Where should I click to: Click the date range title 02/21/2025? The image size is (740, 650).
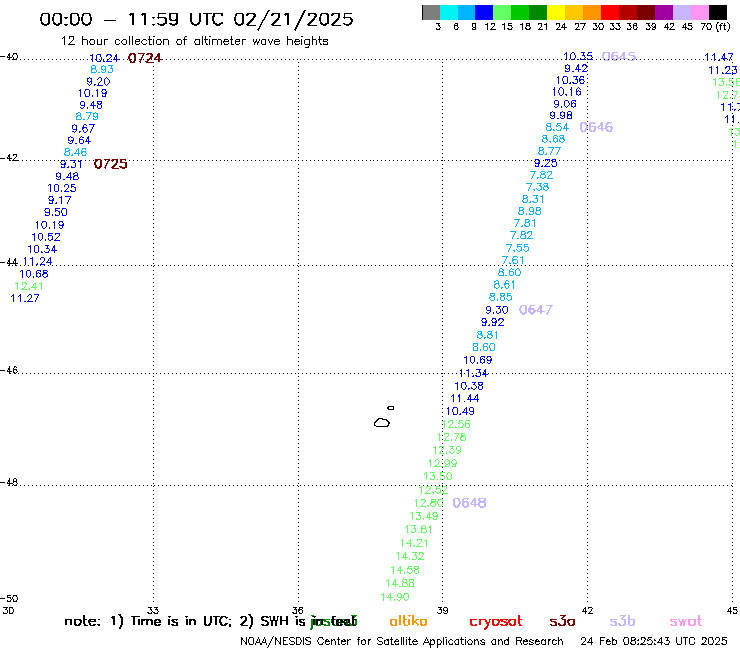click(x=293, y=19)
